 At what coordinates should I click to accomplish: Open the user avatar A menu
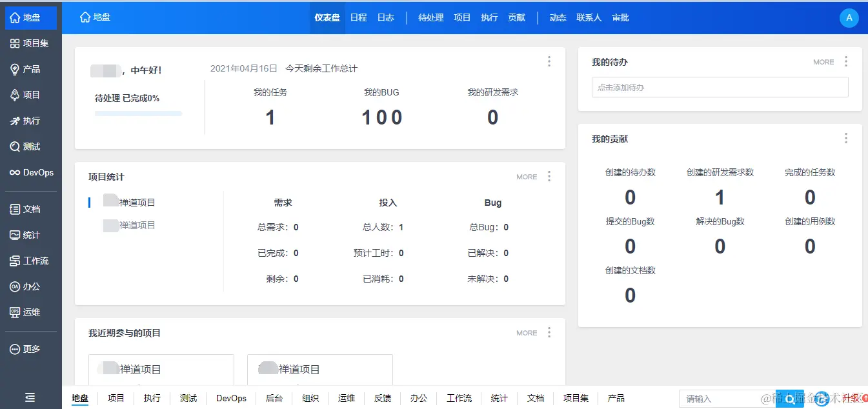pyautogui.click(x=849, y=17)
